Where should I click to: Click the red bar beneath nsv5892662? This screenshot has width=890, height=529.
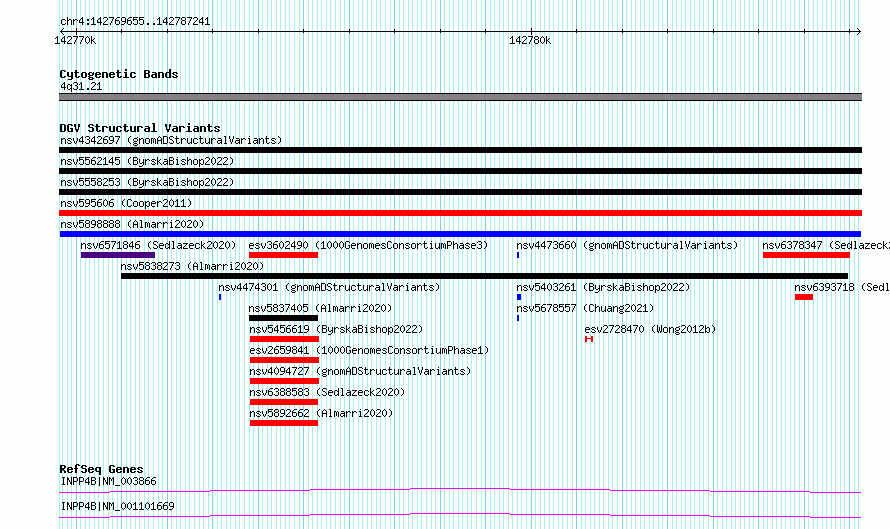(x=283, y=423)
